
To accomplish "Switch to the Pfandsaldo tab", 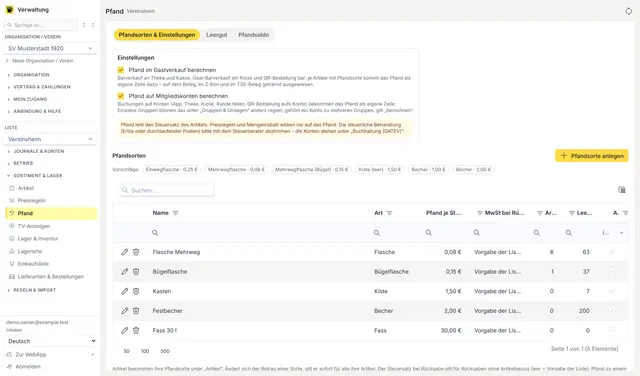I will click(x=253, y=35).
